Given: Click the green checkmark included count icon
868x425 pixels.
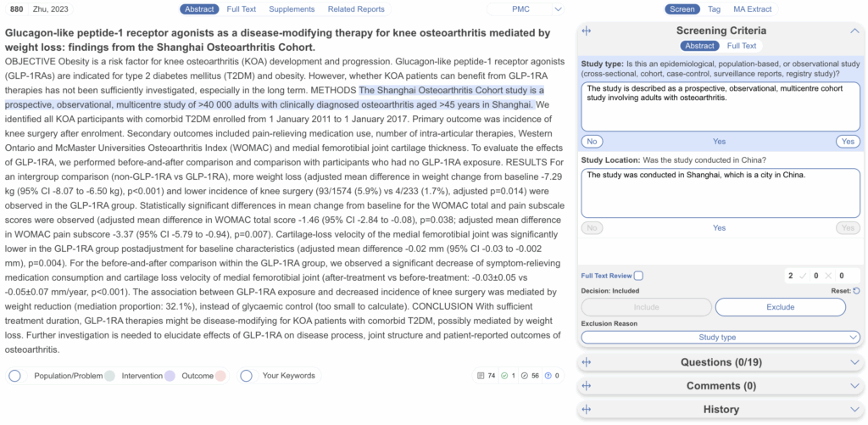Looking at the screenshot, I should click(x=504, y=375).
